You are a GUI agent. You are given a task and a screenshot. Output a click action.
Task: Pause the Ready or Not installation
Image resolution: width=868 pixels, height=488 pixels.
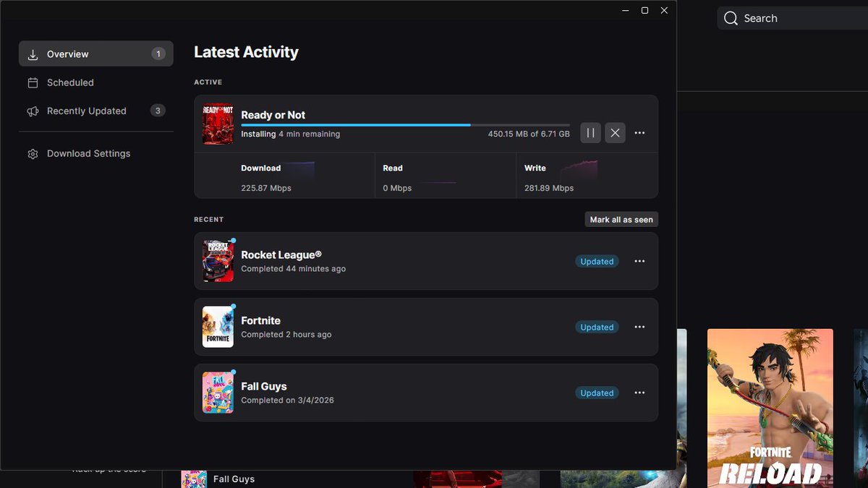[x=590, y=133]
